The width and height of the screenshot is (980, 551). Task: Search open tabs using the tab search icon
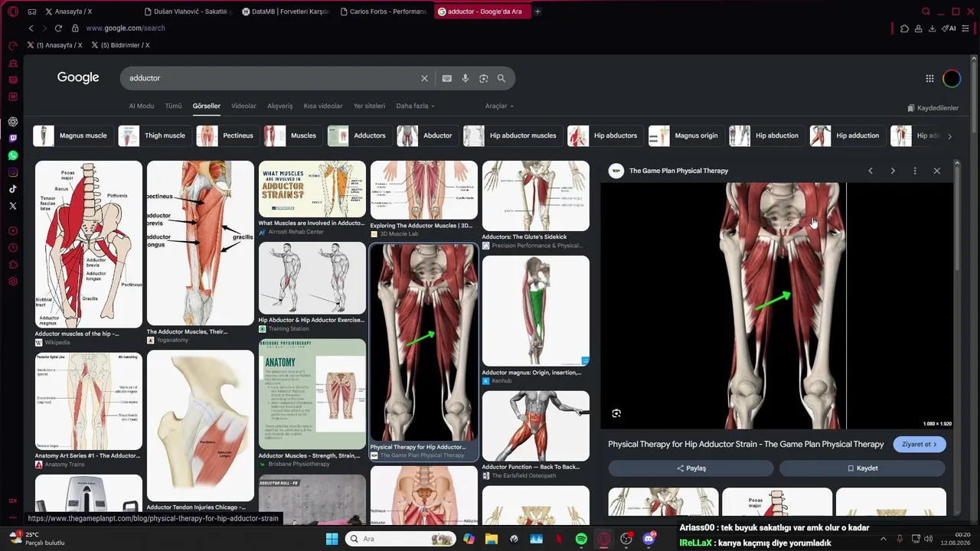click(x=926, y=11)
